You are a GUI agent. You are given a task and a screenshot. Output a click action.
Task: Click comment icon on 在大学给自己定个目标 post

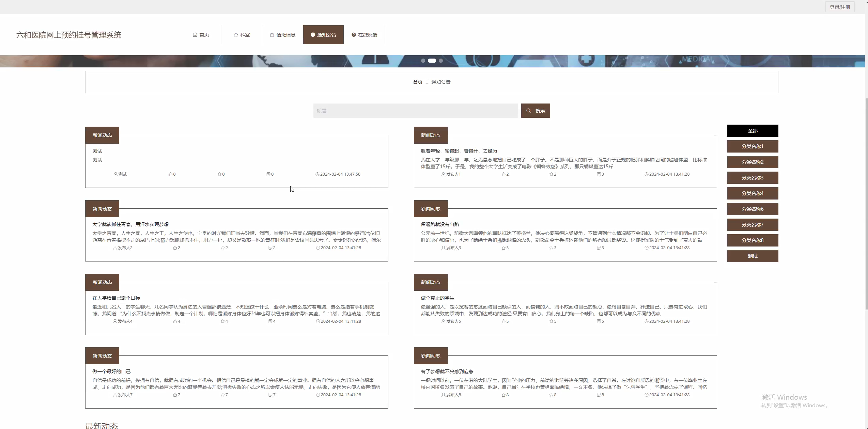tap(270, 321)
